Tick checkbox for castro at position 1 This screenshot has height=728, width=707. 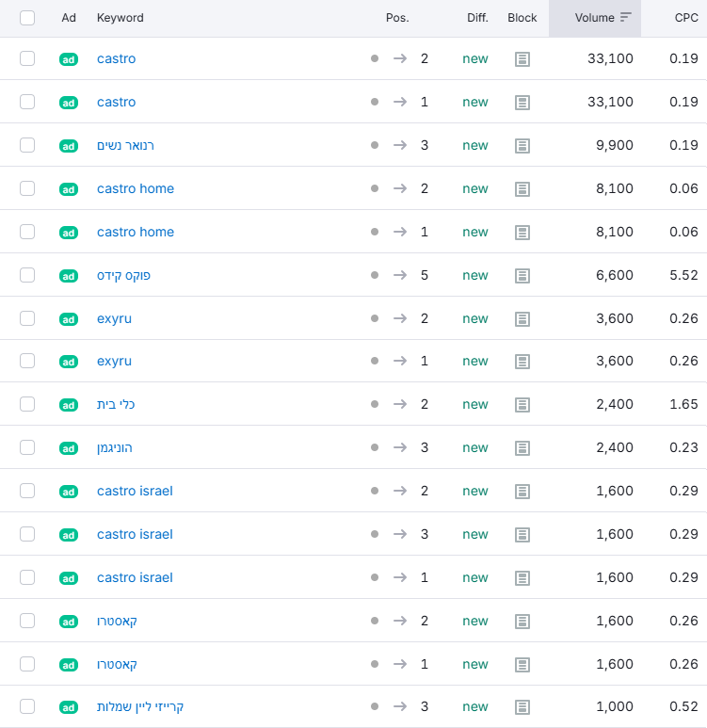27,102
